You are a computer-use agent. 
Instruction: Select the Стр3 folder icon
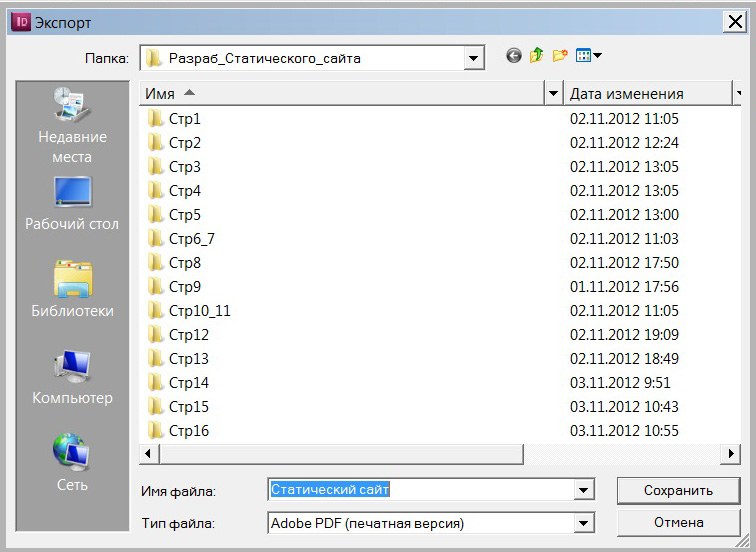tap(155, 167)
